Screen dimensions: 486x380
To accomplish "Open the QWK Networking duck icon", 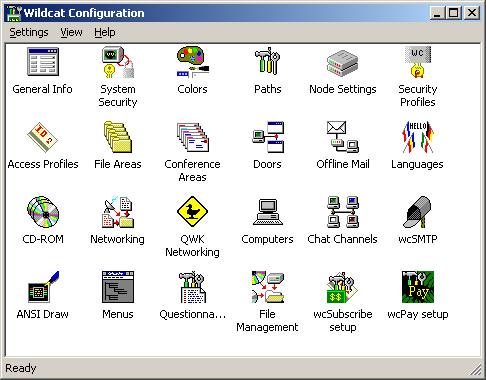I will (193, 212).
